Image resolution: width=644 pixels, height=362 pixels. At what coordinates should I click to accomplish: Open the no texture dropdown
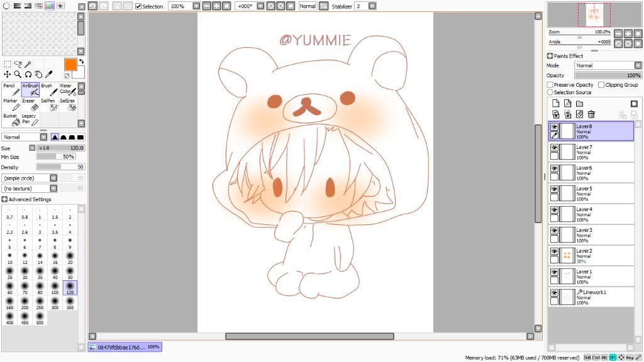tap(53, 189)
